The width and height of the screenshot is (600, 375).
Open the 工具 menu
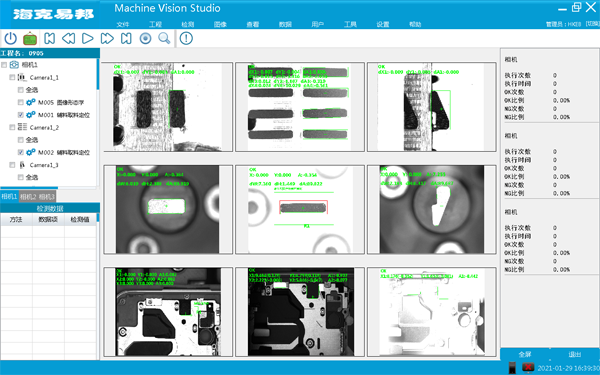(x=350, y=24)
